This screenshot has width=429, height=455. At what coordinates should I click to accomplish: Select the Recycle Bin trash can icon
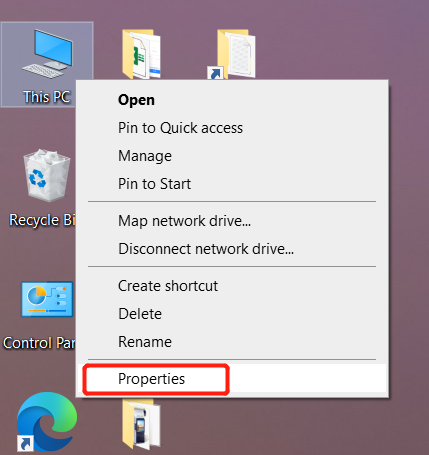click(47, 175)
